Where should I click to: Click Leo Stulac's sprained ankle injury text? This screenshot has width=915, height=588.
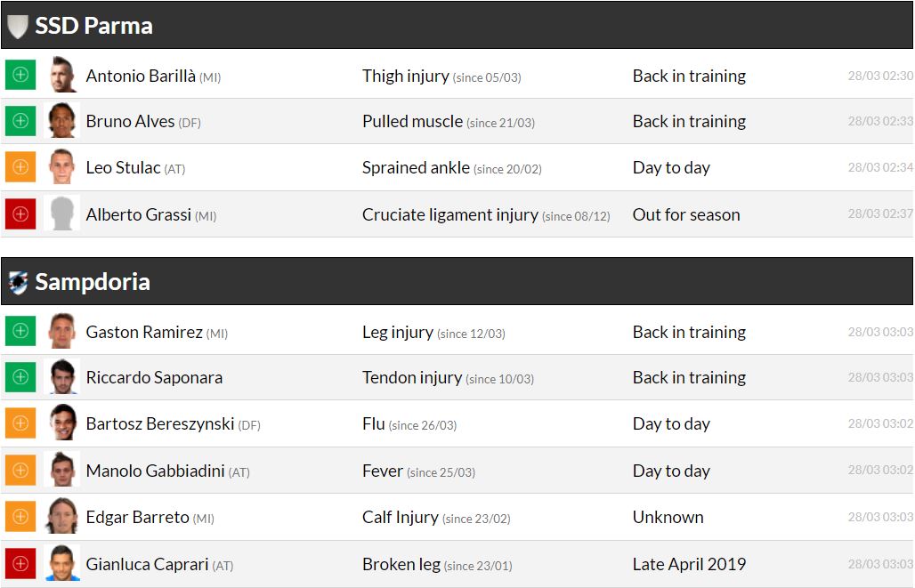pyautogui.click(x=416, y=167)
